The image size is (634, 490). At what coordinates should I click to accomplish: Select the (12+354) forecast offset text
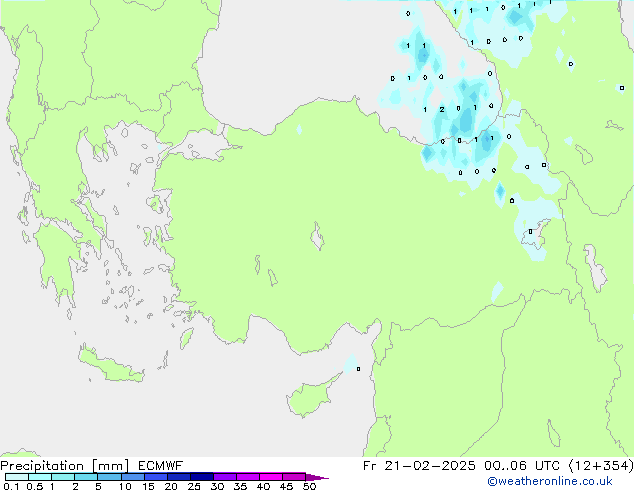[601, 466]
